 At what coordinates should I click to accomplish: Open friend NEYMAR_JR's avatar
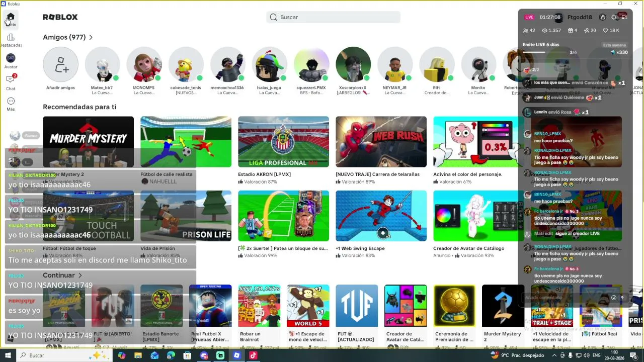[394, 64]
